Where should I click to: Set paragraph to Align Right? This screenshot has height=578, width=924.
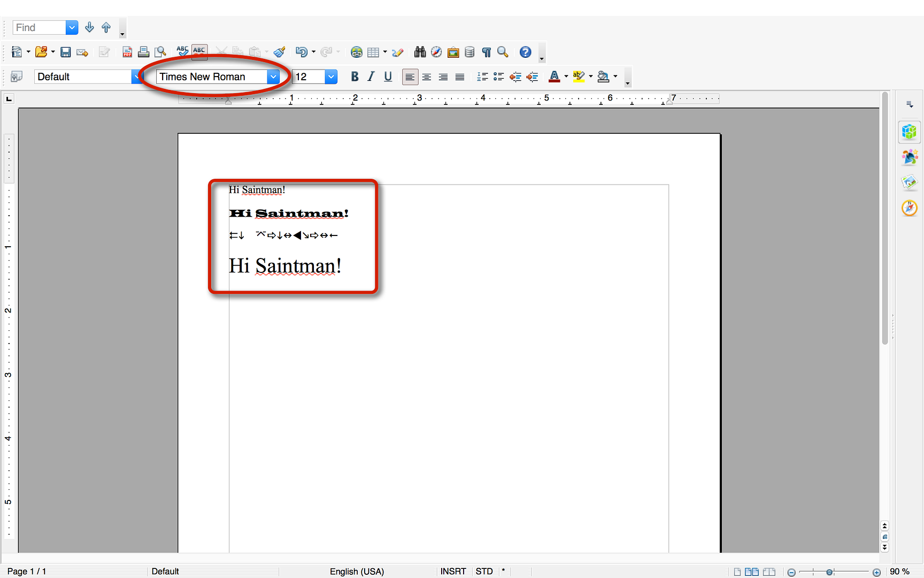point(443,77)
